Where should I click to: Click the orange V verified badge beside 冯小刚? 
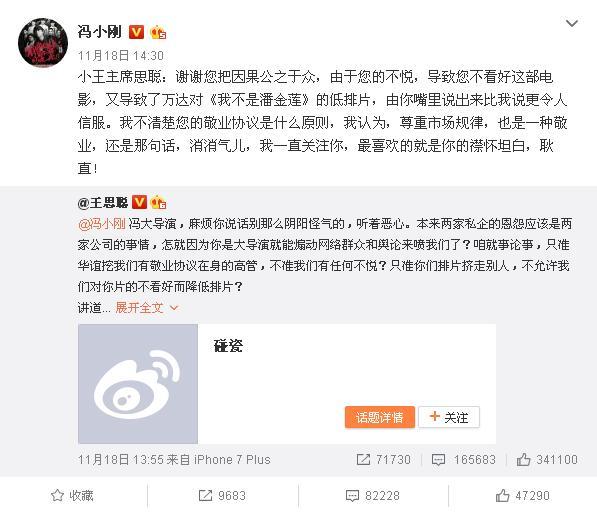[x=136, y=32]
